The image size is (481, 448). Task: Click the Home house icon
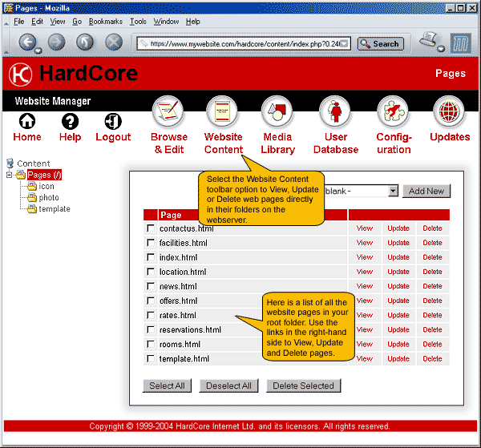pos(27,121)
